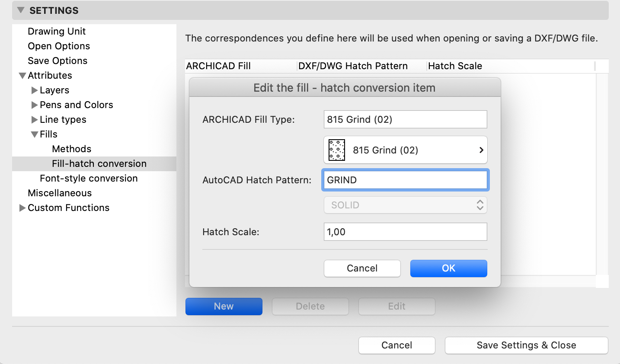Screen dimensions: 620x364
Task: Focus the ARCHICAD Fill Type text field
Action: (x=406, y=119)
